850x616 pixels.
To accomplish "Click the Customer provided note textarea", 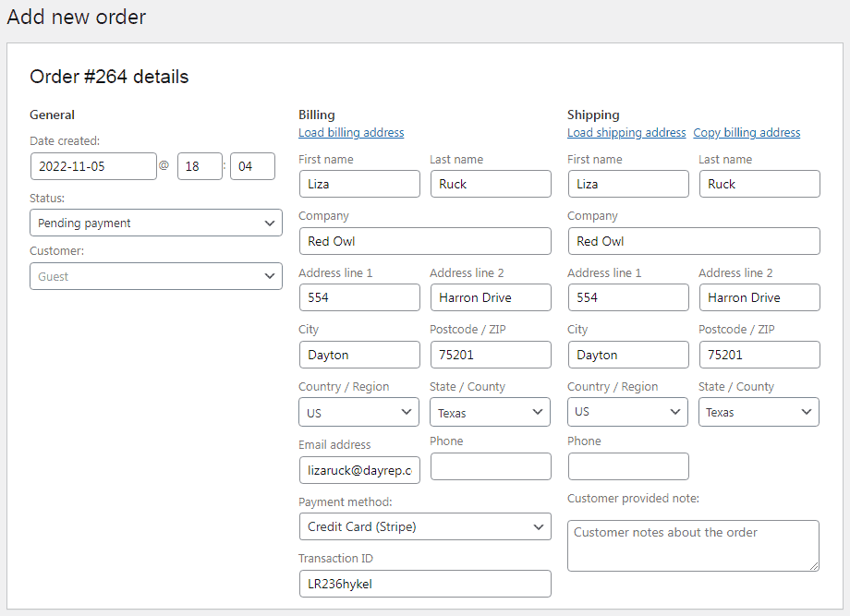I will (693, 546).
